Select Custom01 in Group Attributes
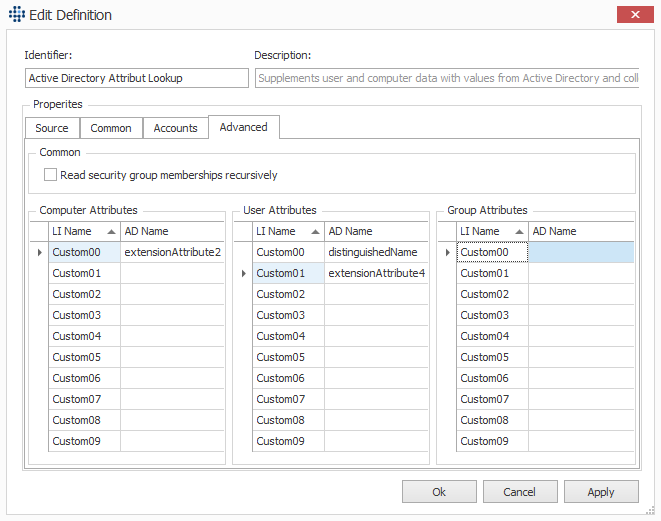The height and width of the screenshot is (521, 661). pos(492,274)
